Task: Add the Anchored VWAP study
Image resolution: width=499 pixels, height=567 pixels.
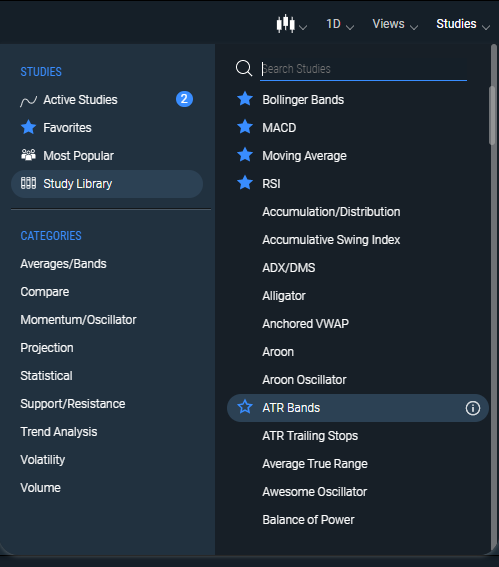Action: coord(306,324)
